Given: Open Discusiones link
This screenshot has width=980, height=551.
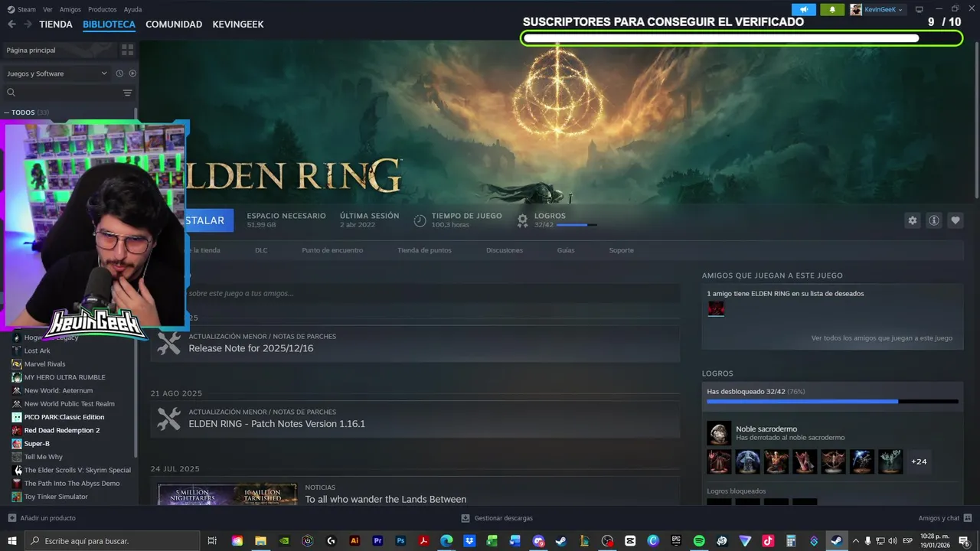Looking at the screenshot, I should coord(505,250).
